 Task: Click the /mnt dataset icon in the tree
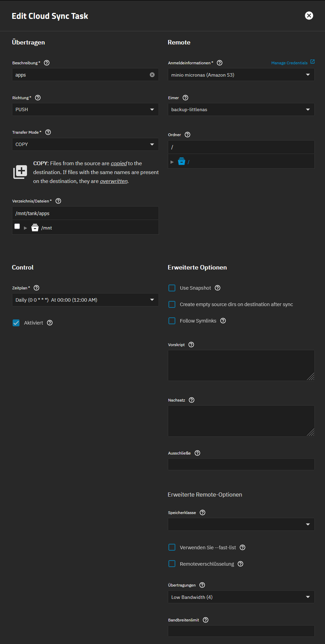click(35, 227)
